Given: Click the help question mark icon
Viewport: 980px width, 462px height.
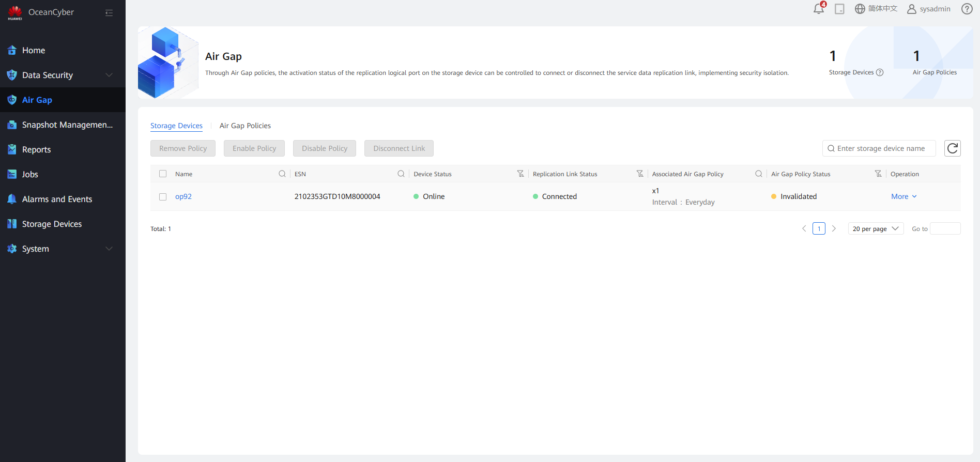Looking at the screenshot, I should coord(967,9).
